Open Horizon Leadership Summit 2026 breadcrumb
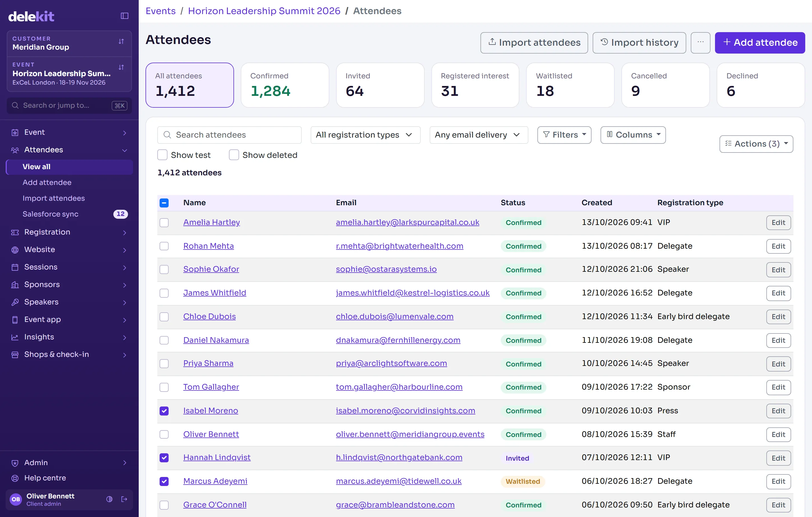Image resolution: width=812 pixels, height=517 pixels. pyautogui.click(x=264, y=11)
